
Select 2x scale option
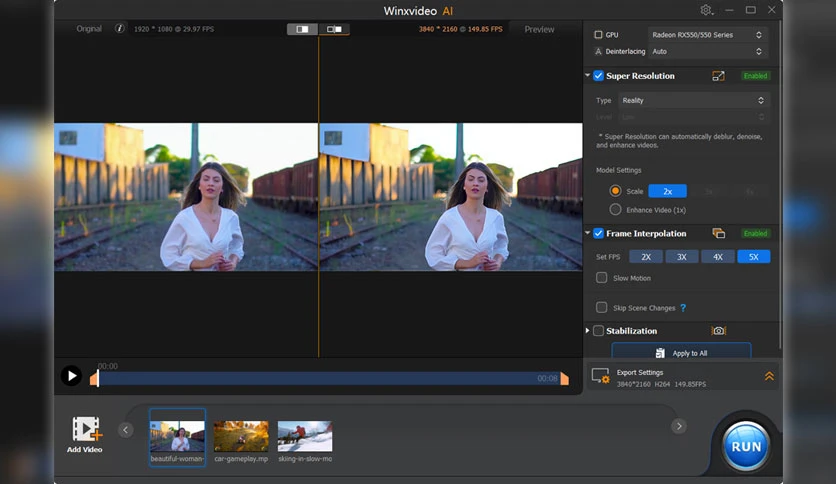tap(668, 191)
